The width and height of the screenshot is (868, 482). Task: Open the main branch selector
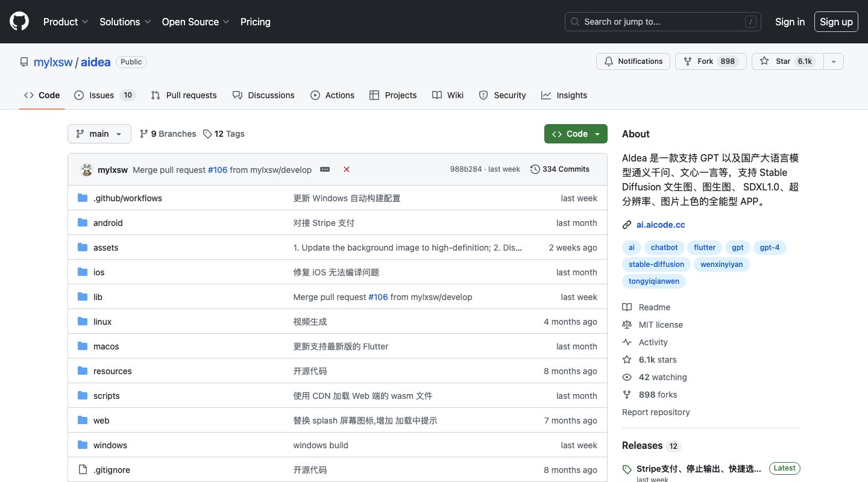(99, 134)
